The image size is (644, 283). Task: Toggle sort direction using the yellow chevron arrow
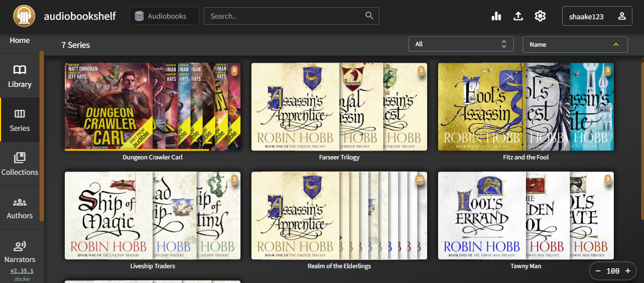(615, 45)
